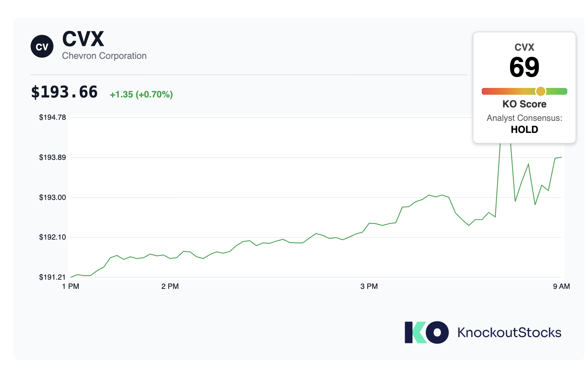Click the 9 AM time axis label
The image size is (588, 375).
[561, 286]
